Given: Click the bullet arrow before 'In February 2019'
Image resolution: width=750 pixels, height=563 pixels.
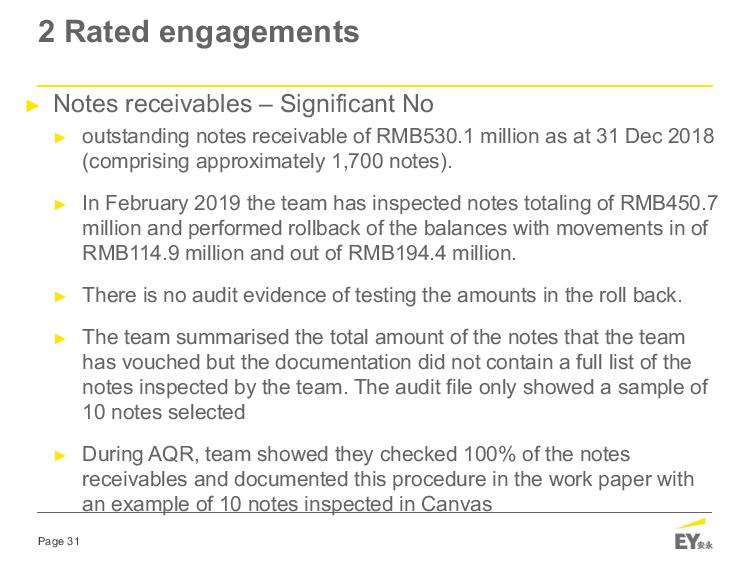Looking at the screenshot, I should [x=60, y=205].
